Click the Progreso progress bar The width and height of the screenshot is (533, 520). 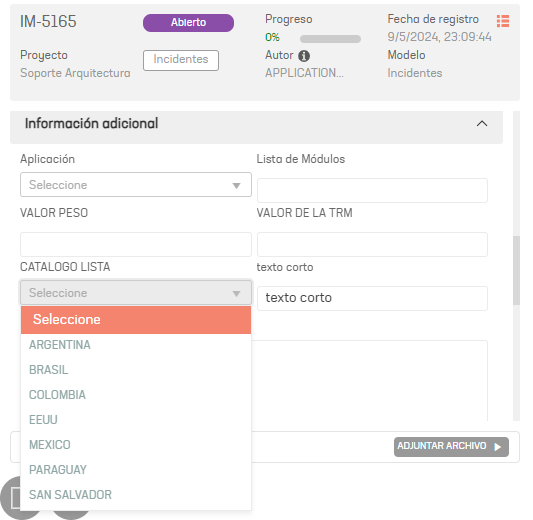coord(330,39)
